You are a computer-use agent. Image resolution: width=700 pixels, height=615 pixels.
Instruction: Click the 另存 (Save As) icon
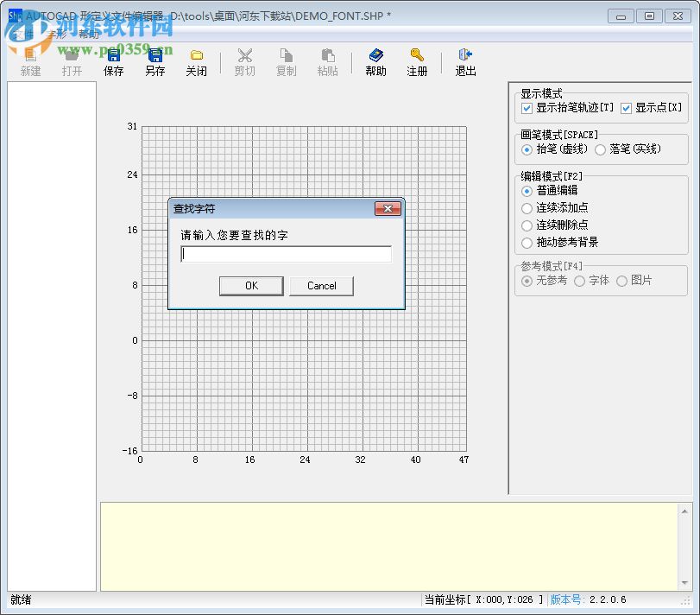click(x=155, y=60)
